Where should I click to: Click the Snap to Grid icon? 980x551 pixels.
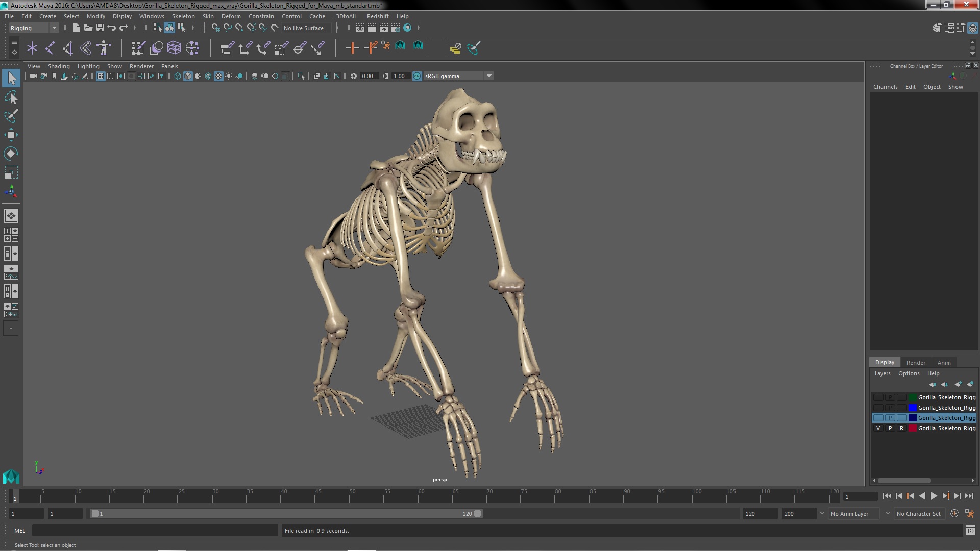click(x=215, y=28)
